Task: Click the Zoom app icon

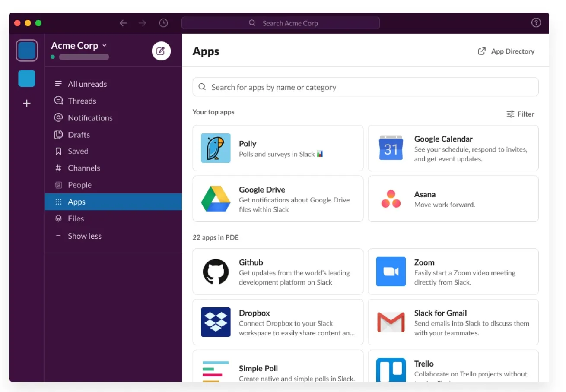Action: (x=391, y=272)
